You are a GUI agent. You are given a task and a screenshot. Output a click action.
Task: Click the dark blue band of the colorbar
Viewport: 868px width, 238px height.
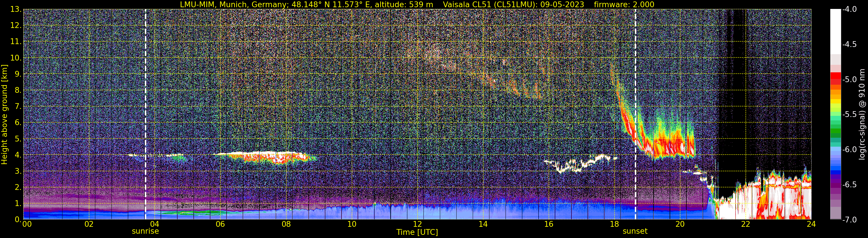pyautogui.click(x=835, y=172)
